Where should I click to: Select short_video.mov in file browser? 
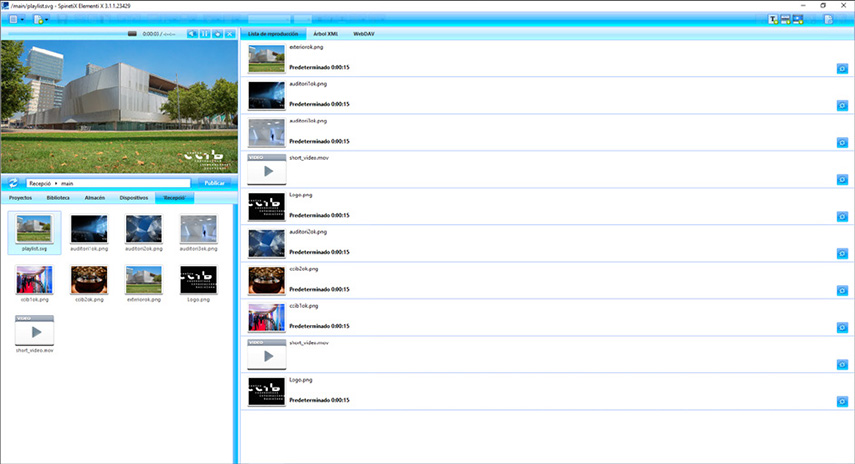point(34,334)
